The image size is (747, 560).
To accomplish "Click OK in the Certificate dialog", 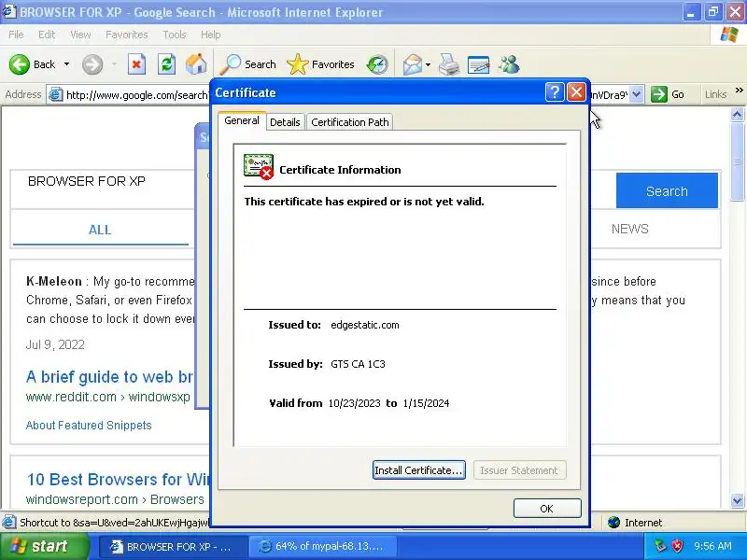I will tap(547, 509).
